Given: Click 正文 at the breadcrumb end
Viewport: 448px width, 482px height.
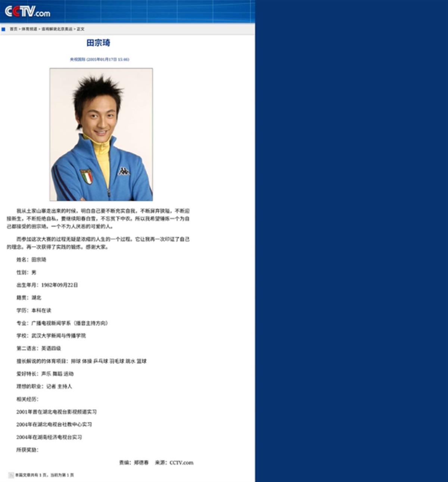Looking at the screenshot, I should pyautogui.click(x=81, y=29).
